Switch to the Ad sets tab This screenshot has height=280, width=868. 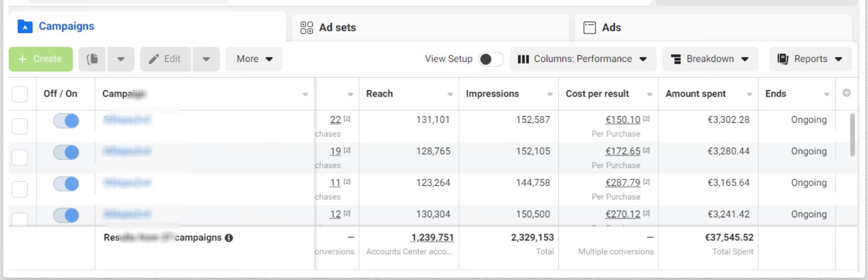(x=430, y=28)
